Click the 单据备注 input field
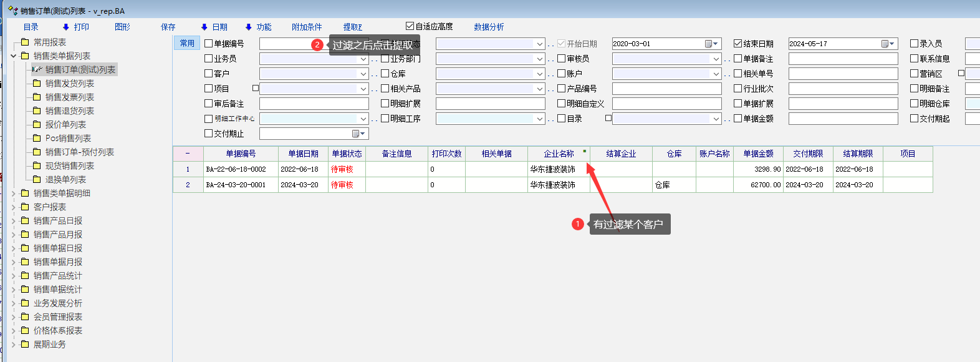This screenshot has height=362, width=980. coord(843,59)
